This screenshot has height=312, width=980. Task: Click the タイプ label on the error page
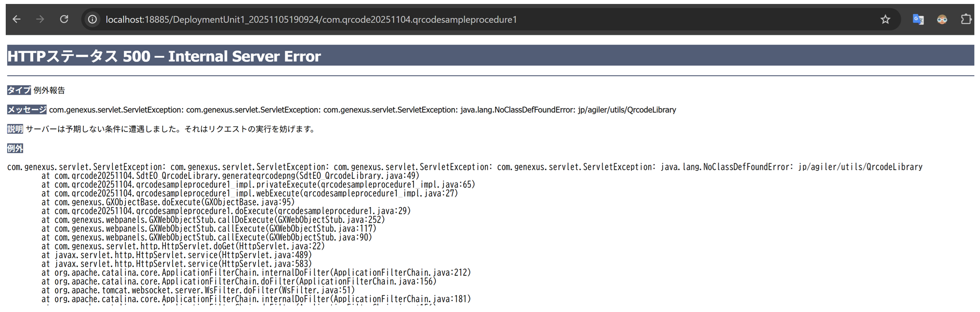(x=19, y=90)
